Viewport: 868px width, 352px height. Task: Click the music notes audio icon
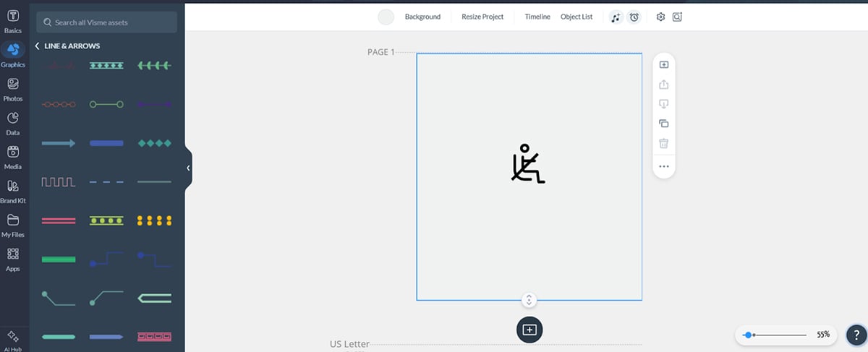click(x=616, y=17)
